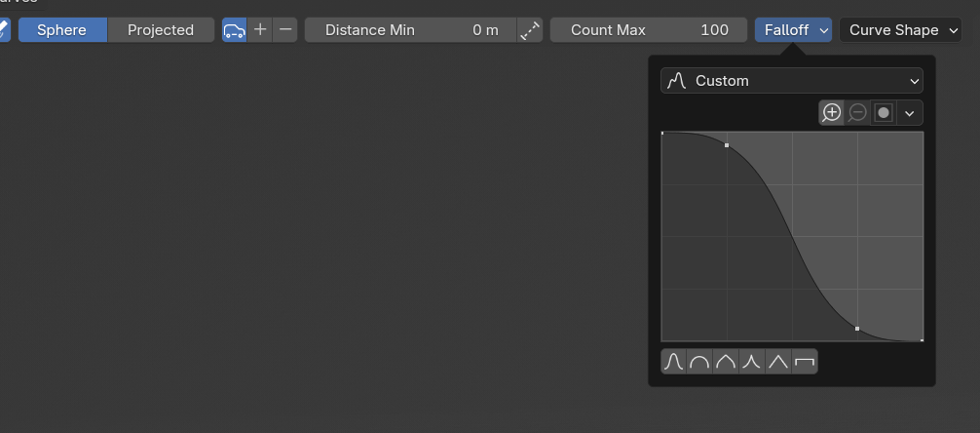Click the brush tool icon at far left
This screenshot has width=980, height=433.
point(3,30)
